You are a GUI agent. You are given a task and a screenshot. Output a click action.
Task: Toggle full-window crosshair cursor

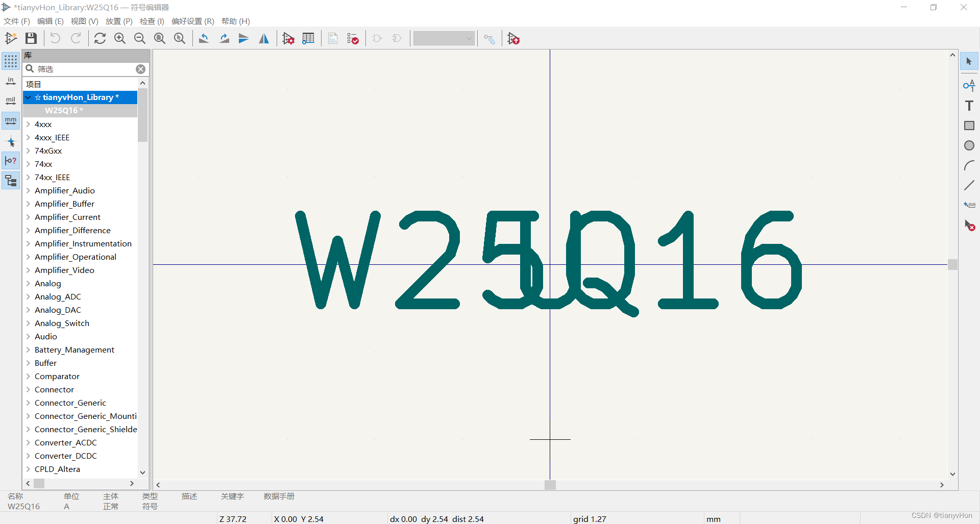coord(11,141)
